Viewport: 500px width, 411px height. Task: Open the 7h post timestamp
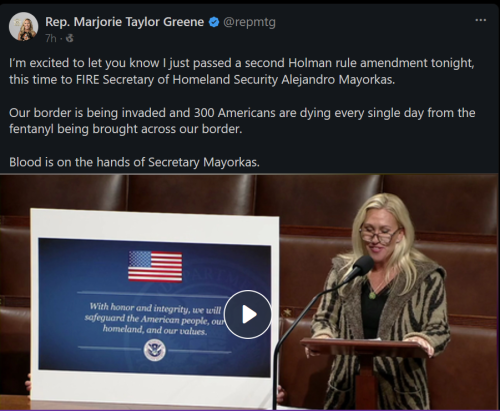[x=51, y=38]
